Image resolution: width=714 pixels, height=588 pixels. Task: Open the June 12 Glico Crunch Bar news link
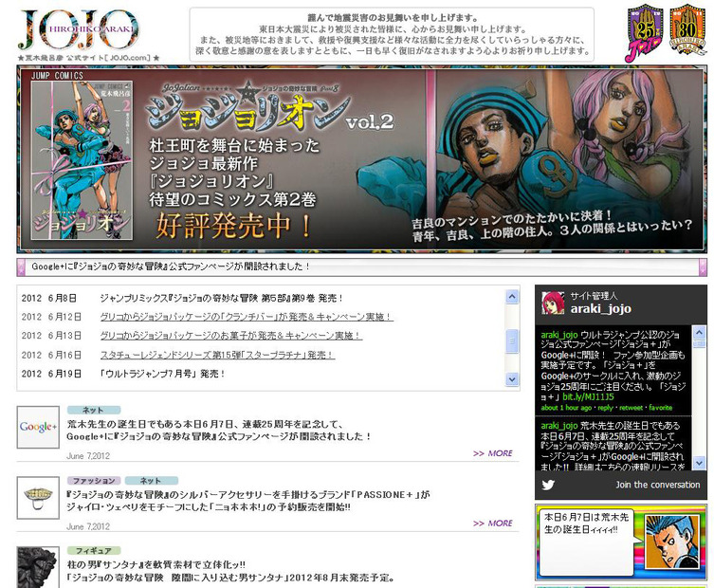click(247, 317)
